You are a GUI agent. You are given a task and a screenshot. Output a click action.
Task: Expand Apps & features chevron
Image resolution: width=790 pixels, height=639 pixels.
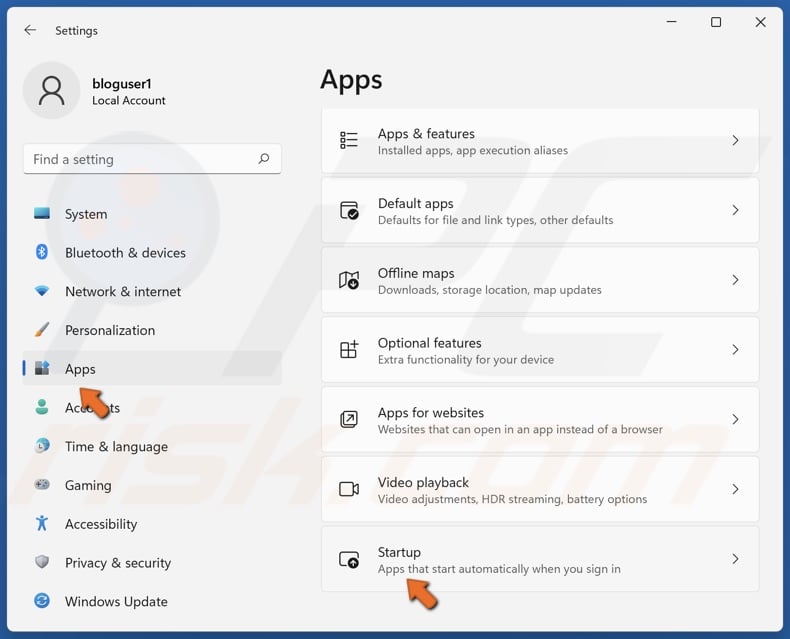click(x=735, y=140)
